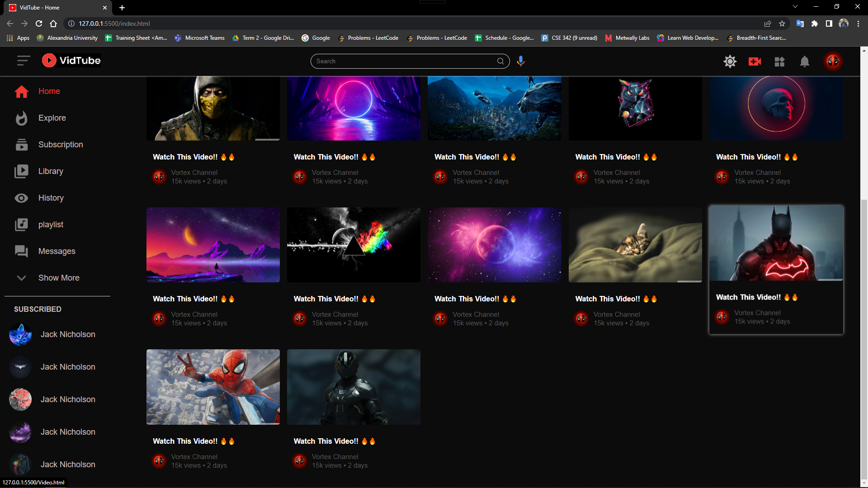868x488 pixels.
Task: Click Vortex Channel name under Black Panther video
Action: click(x=335, y=457)
